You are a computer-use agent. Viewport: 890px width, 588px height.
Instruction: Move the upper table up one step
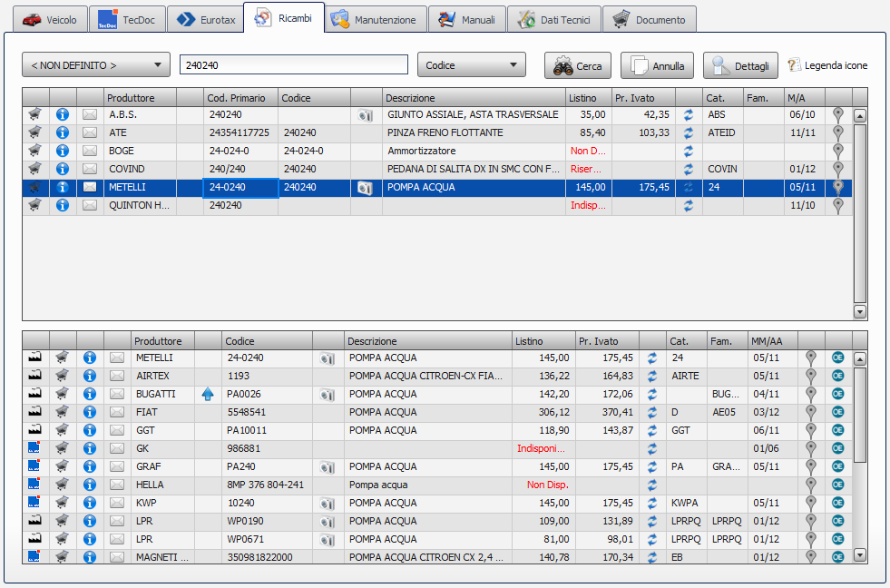point(860,116)
